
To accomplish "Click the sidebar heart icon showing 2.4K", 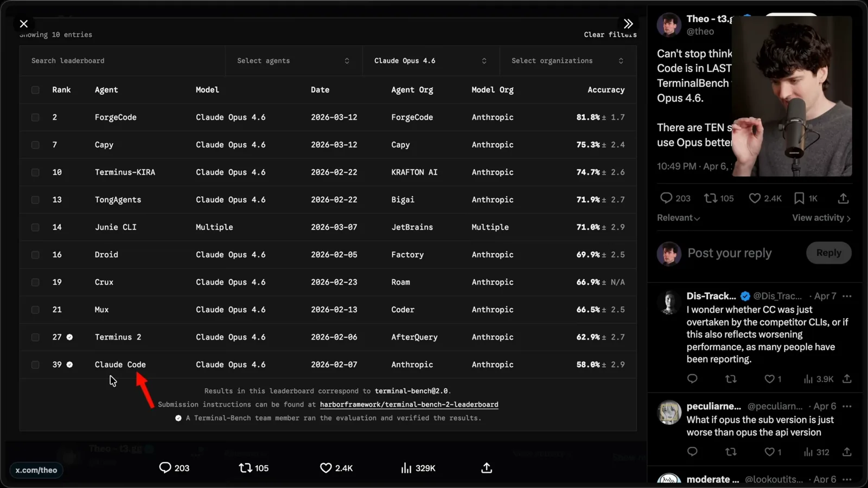I will (755, 198).
